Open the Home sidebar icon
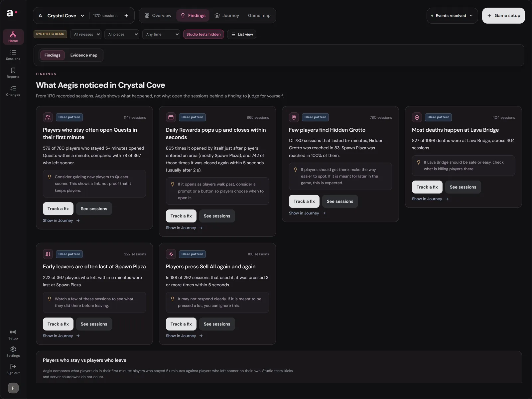532x399 pixels. click(13, 37)
